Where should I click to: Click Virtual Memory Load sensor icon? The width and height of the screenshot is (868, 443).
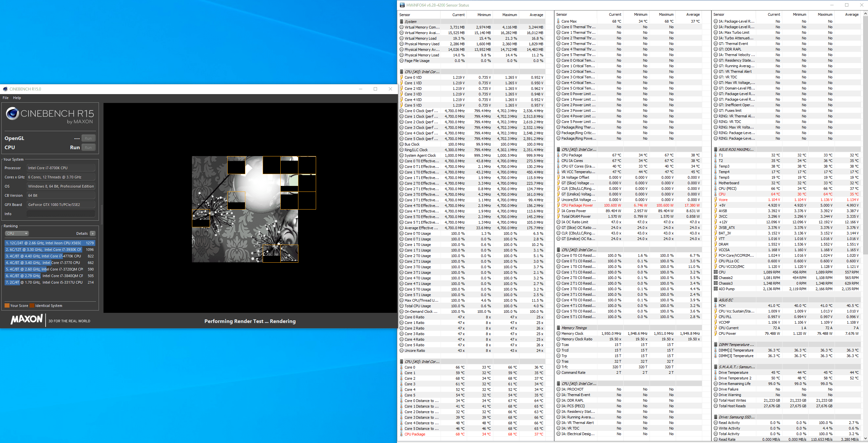(402, 38)
